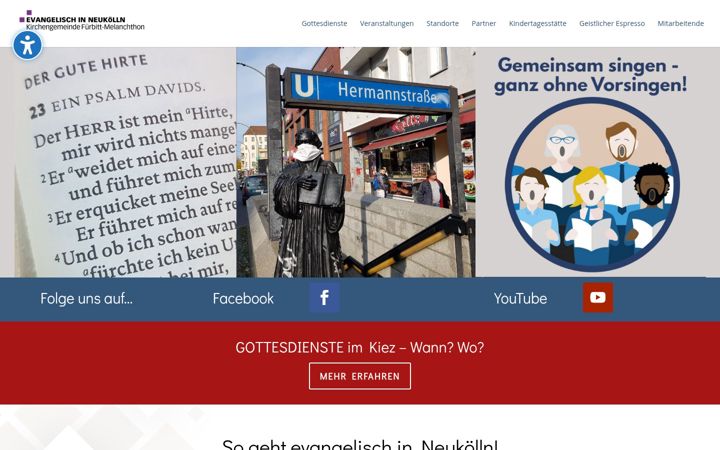Click the Facebook icon button
Viewport: 720px width, 450px height.
(x=324, y=298)
